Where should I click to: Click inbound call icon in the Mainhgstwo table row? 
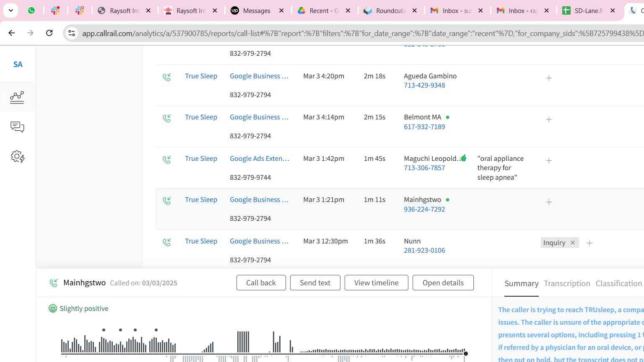[x=167, y=201]
